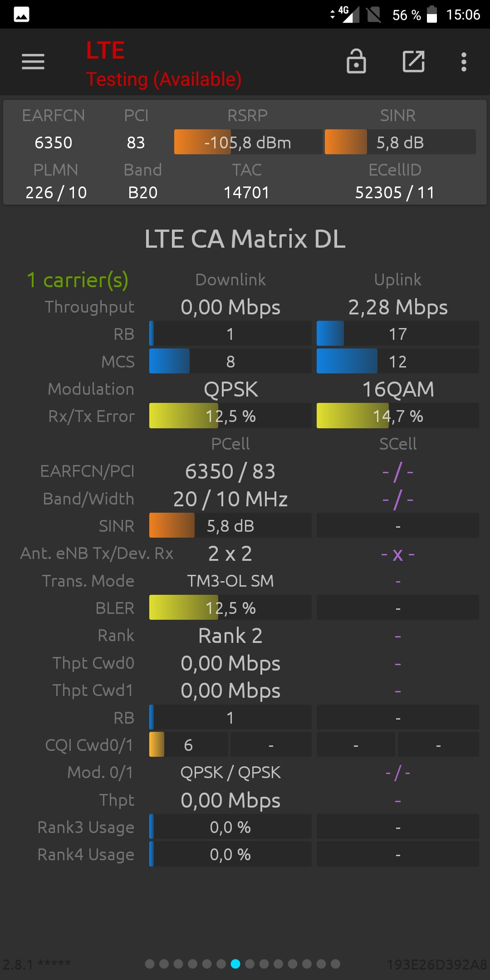Tap the ECellID 52305 / 11 value
The width and height of the screenshot is (490, 980).
click(395, 193)
